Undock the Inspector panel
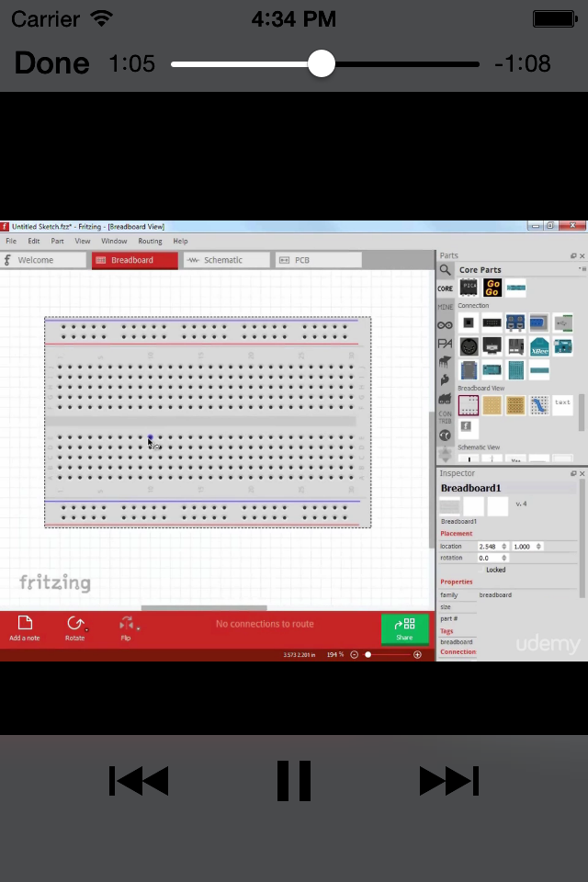This screenshot has width=588, height=882. tap(573, 474)
